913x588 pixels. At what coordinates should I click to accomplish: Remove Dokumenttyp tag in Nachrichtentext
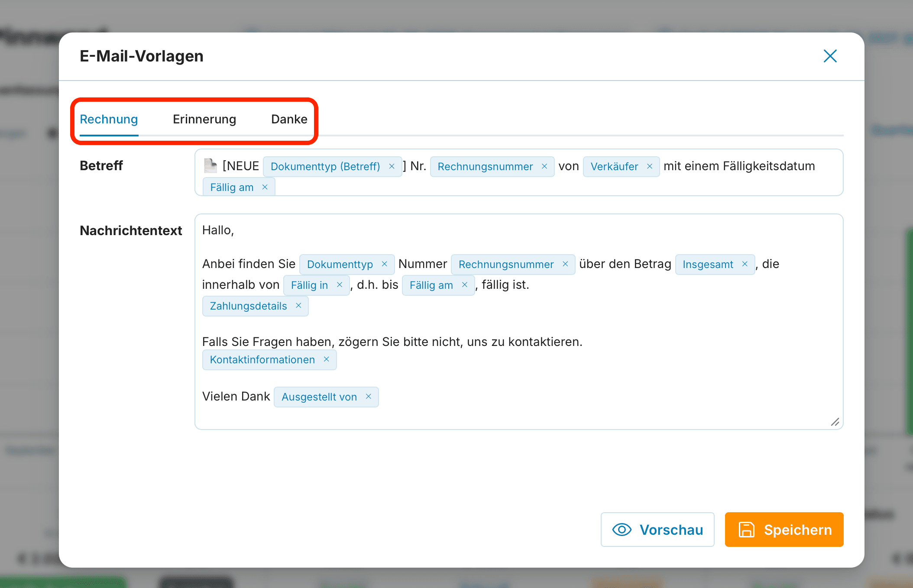coord(384,264)
